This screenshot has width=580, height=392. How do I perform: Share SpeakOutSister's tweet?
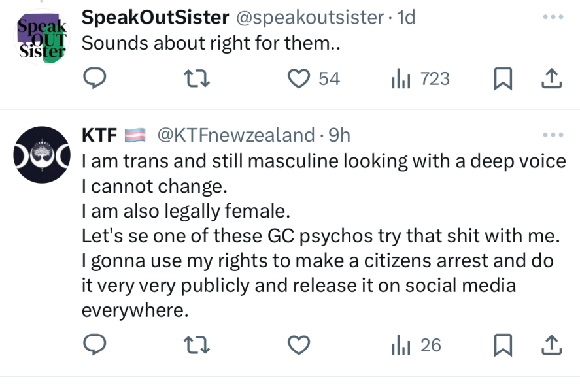click(552, 78)
